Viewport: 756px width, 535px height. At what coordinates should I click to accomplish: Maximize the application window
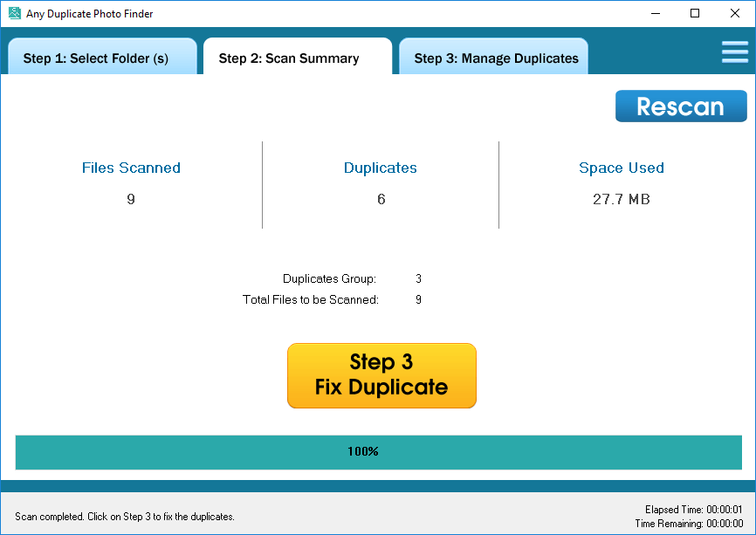695,13
